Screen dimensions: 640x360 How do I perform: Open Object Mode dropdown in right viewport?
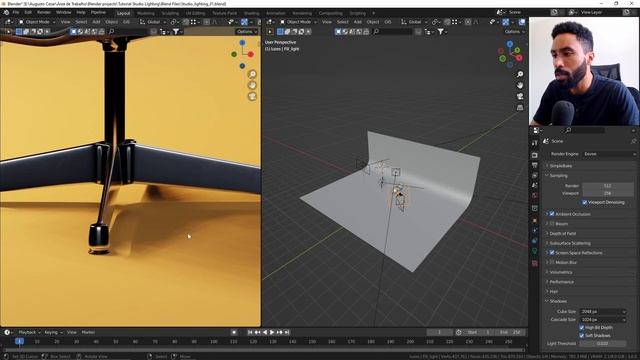pyautogui.click(x=298, y=22)
